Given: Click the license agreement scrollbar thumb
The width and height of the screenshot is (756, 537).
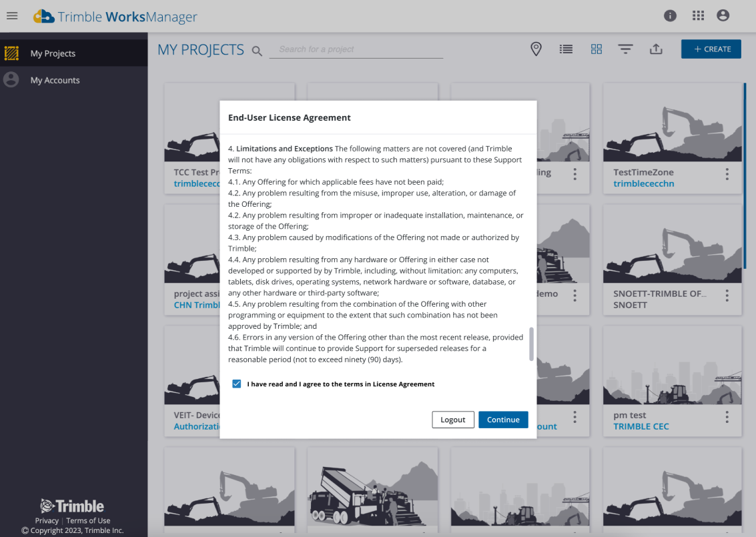Looking at the screenshot, I should coord(532,343).
